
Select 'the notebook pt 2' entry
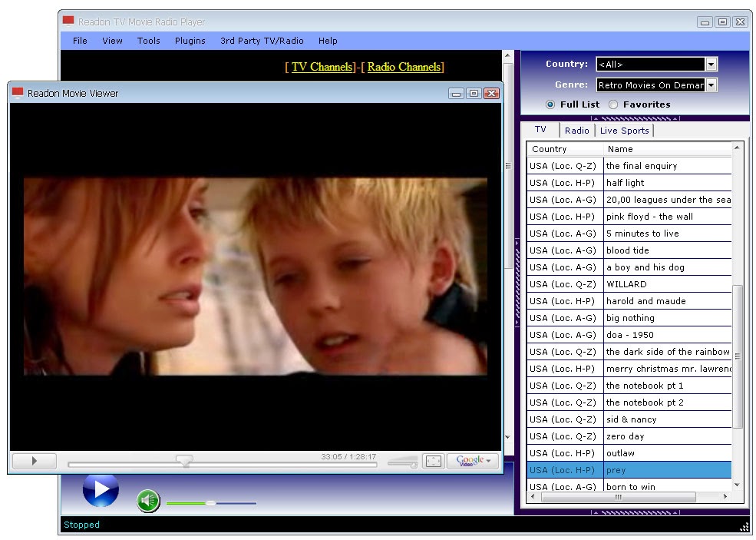(x=629, y=403)
